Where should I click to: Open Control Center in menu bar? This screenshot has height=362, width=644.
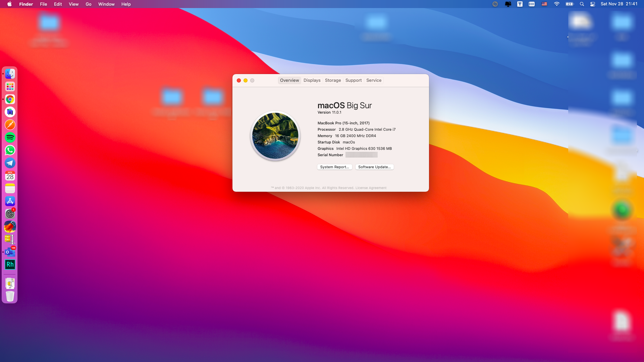593,4
